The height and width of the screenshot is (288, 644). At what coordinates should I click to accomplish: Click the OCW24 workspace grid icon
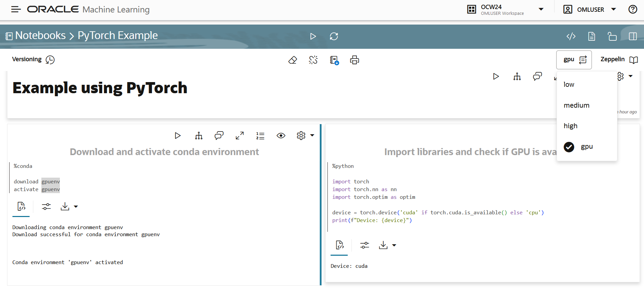471,9
